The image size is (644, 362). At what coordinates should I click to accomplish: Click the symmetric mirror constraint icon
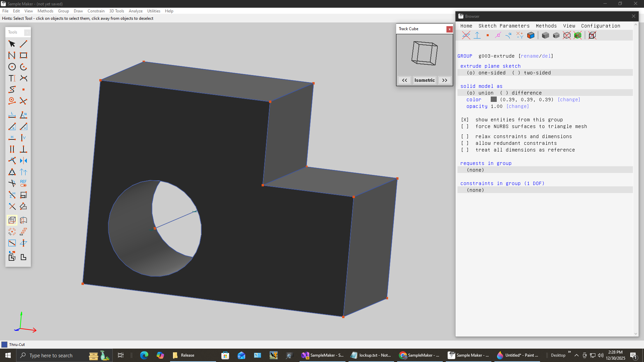[x=23, y=161]
